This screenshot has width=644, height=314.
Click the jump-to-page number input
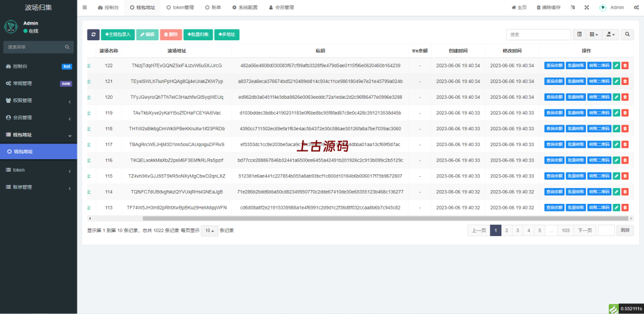[x=606, y=230]
